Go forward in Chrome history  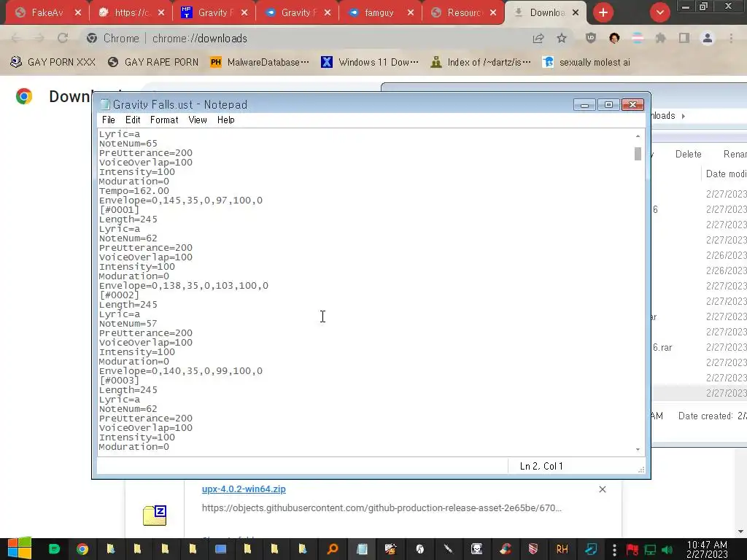point(39,38)
